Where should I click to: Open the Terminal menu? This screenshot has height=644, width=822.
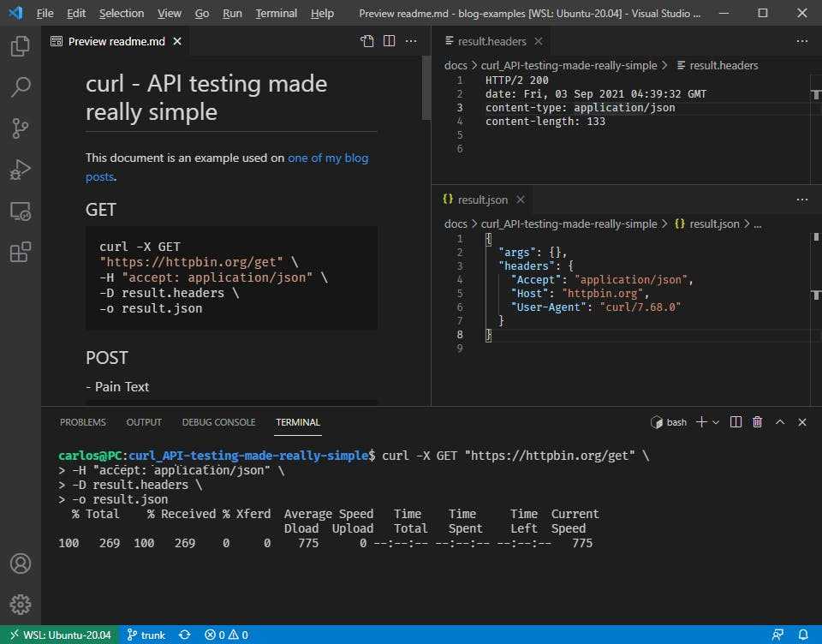pos(276,13)
